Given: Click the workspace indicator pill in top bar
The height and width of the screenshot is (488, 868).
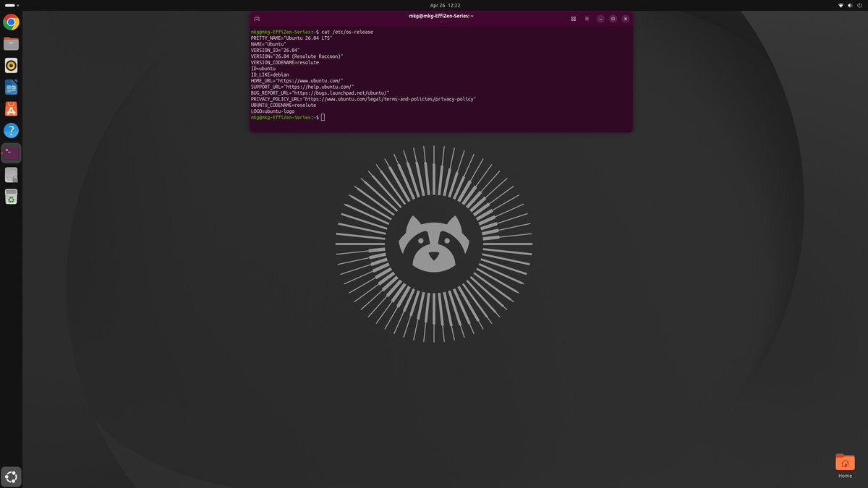Looking at the screenshot, I should point(11,5).
